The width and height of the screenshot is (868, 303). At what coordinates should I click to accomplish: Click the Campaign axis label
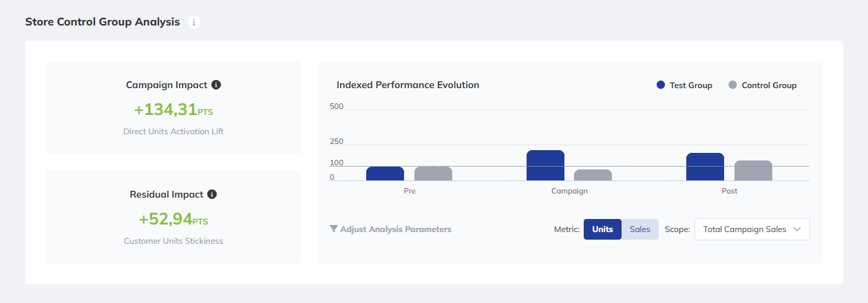click(x=569, y=191)
